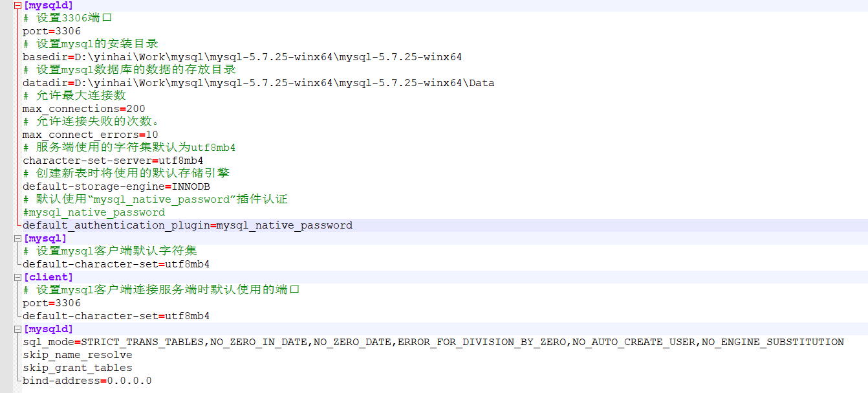
Task: Collapse fold marker of [mysqld] section containing sql_mode
Action: point(18,329)
